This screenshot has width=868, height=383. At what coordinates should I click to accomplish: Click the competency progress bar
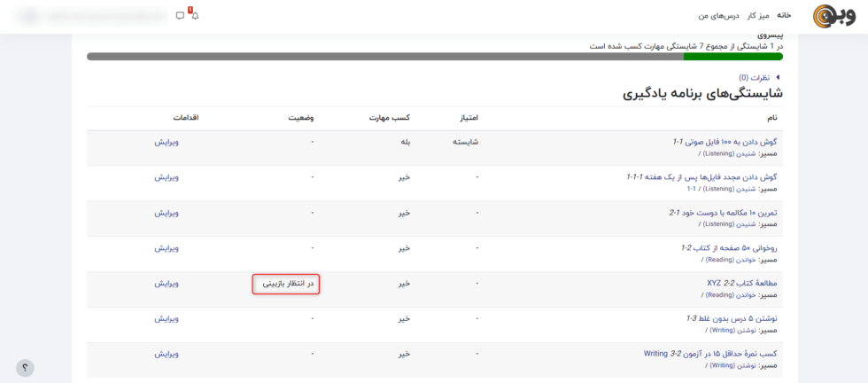point(434,57)
